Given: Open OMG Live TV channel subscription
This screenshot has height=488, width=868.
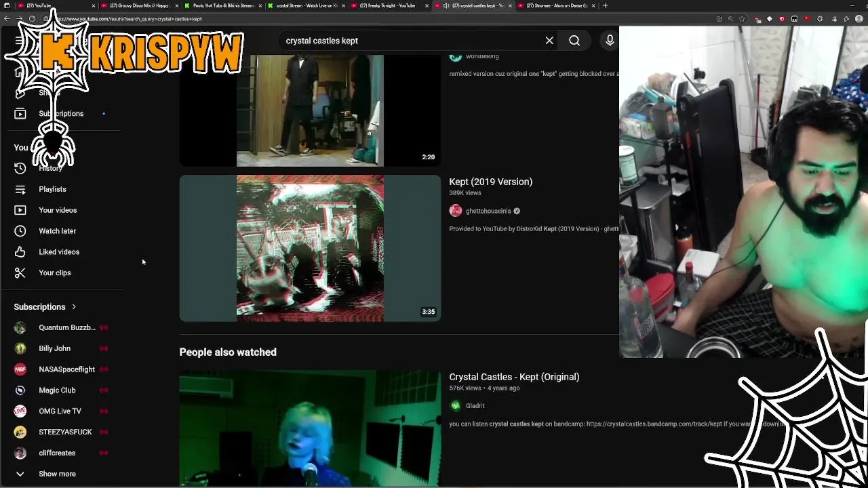Looking at the screenshot, I should click(x=61, y=411).
